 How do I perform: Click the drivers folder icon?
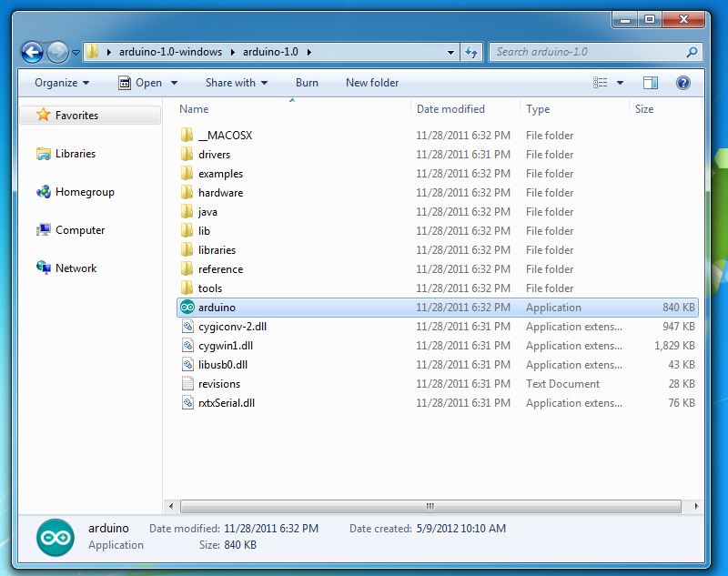[x=187, y=154]
